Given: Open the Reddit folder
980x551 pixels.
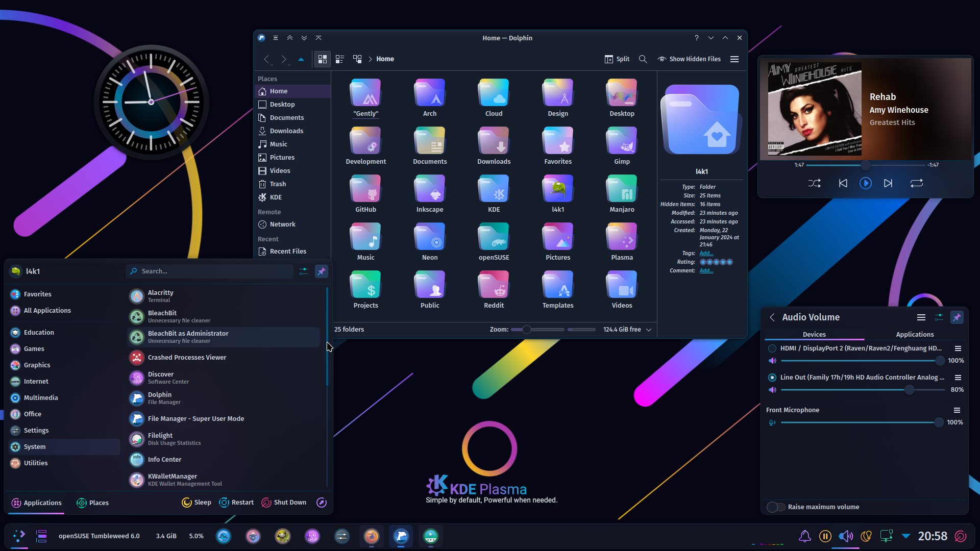Looking at the screenshot, I should coord(494,290).
